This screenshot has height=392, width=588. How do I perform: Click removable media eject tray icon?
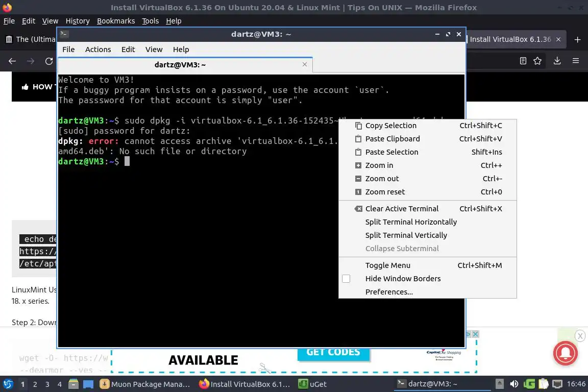[500, 384]
